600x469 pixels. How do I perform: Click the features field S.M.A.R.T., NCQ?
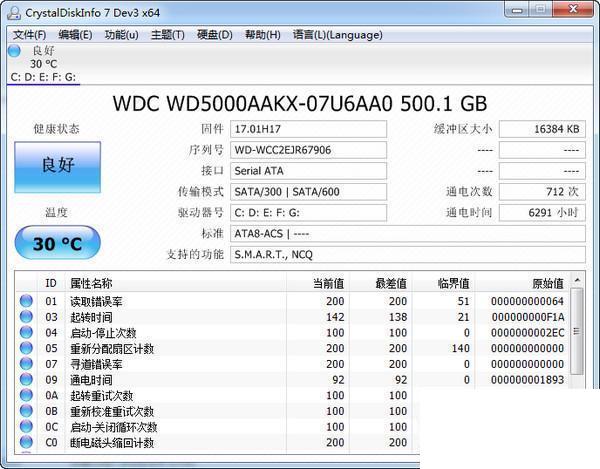coord(408,254)
